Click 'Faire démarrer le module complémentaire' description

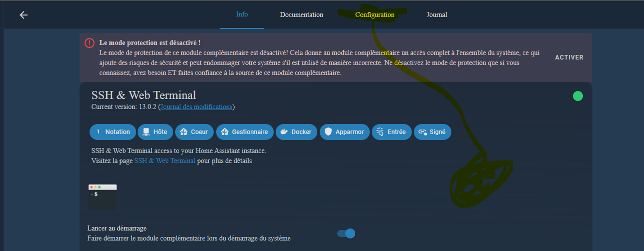click(189, 238)
